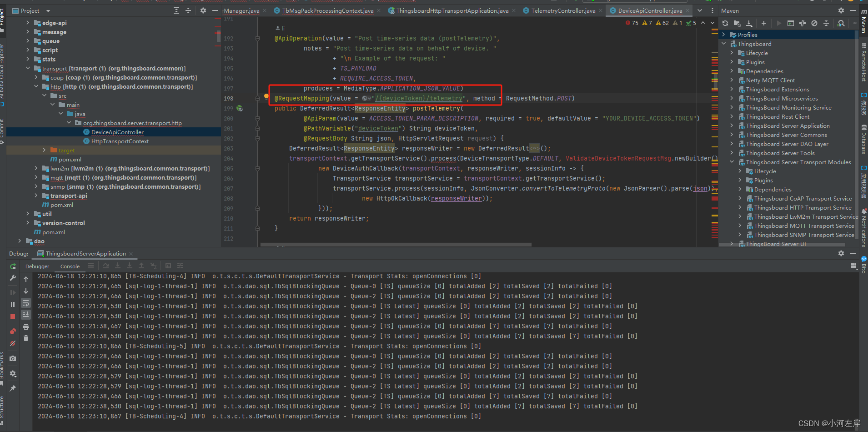Expand the dao module
Image resolution: width=868 pixels, height=432 pixels.
click(x=20, y=241)
